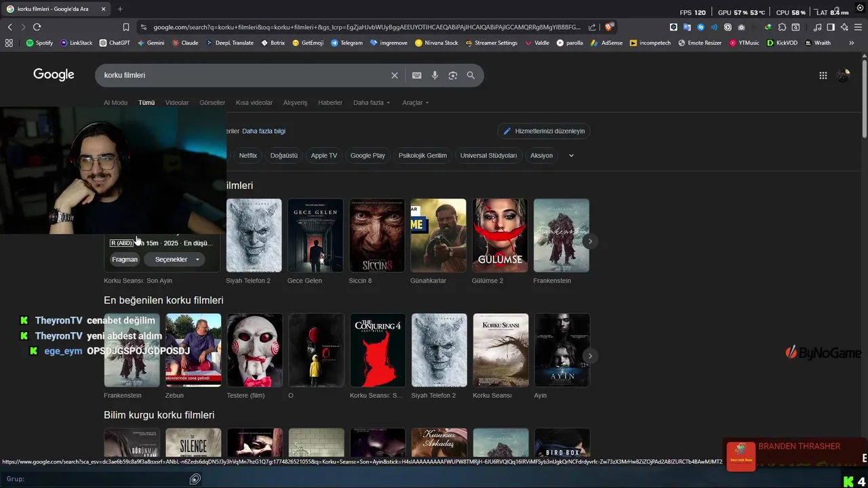The width and height of the screenshot is (868, 488).
Task: Switch to the Alışveriş tab
Action: 295,103
